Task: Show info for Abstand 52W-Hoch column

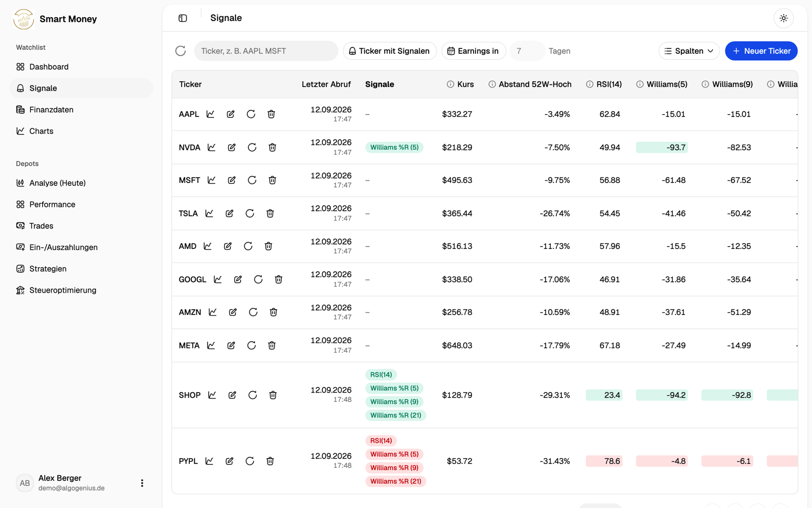Action: (x=492, y=84)
